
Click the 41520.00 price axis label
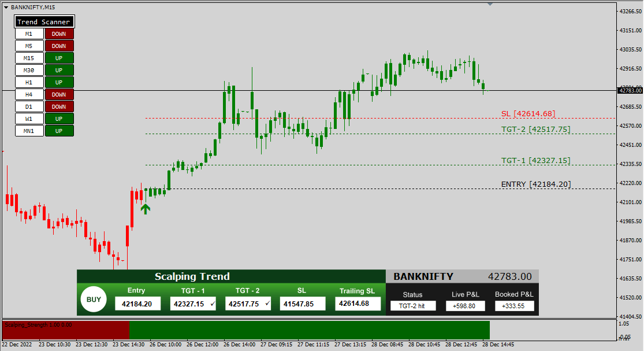[x=631, y=298]
